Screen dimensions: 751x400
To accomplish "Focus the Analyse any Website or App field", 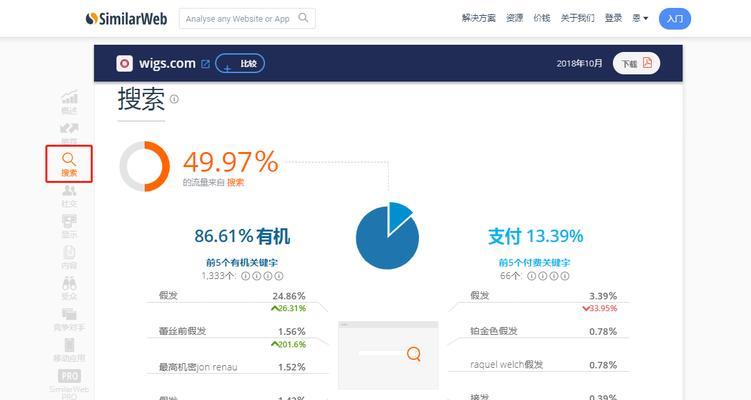I will [247, 19].
